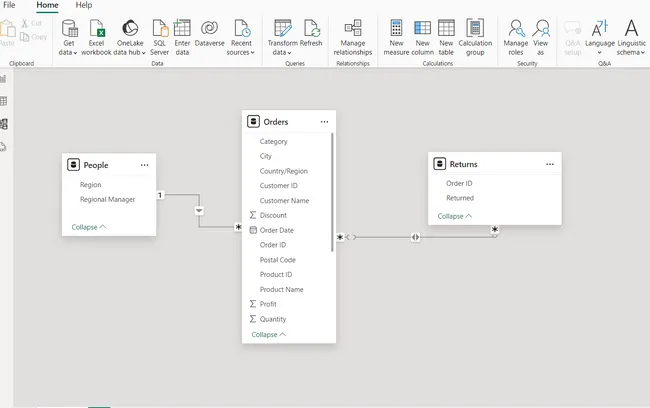Click the Copy command
Screen dimensions: 650x408
(34, 37)
